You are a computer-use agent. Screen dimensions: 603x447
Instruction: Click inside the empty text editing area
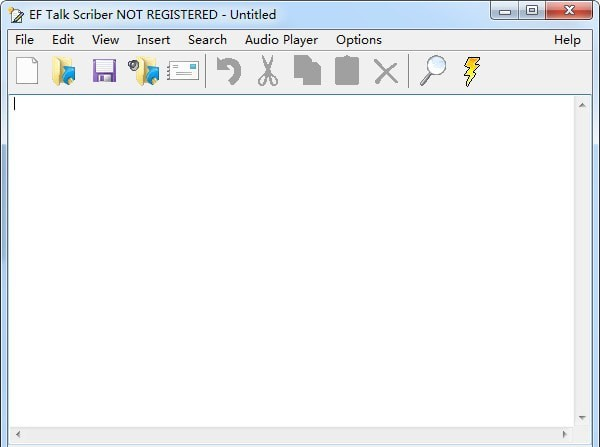[x=292, y=261]
